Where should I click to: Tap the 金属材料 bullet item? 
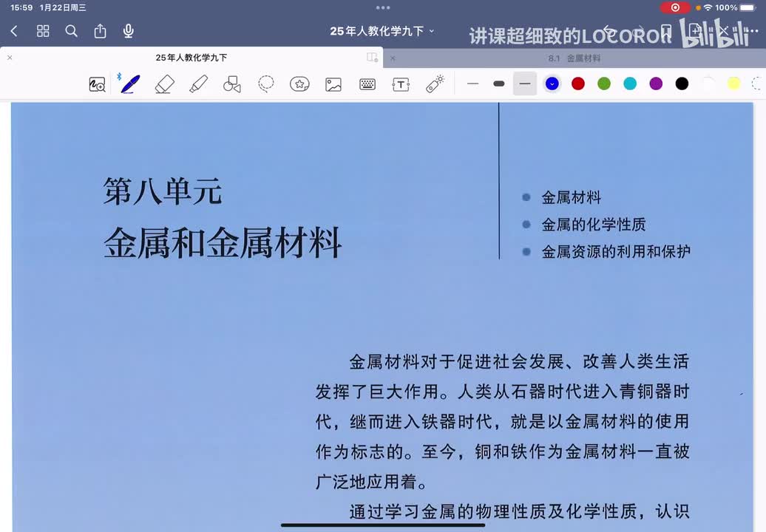click(571, 198)
